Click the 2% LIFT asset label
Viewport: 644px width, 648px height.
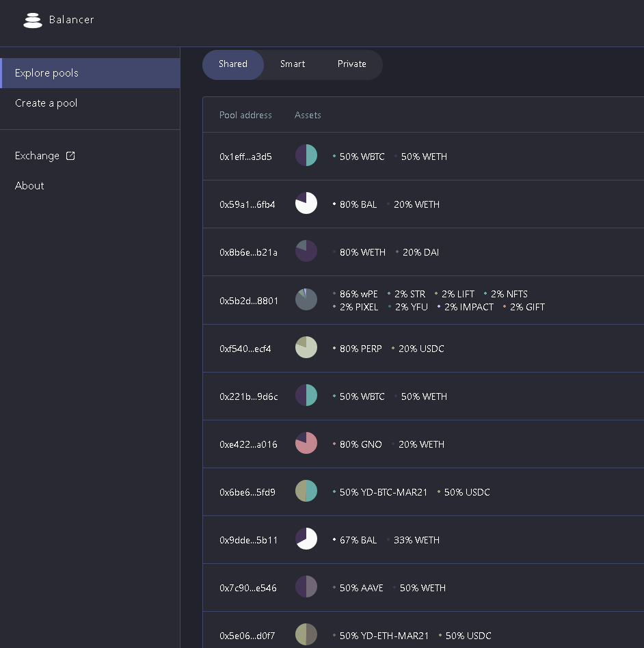(458, 295)
